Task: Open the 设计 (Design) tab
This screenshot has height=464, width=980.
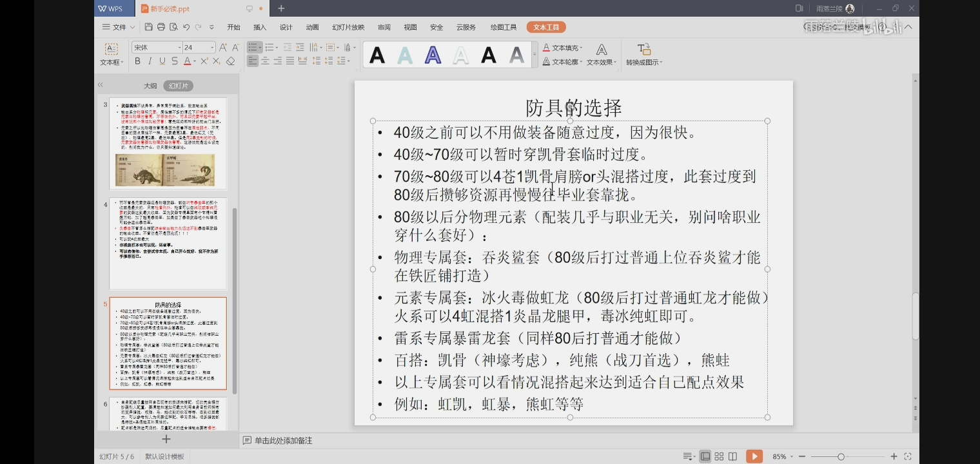Action: 286,27
